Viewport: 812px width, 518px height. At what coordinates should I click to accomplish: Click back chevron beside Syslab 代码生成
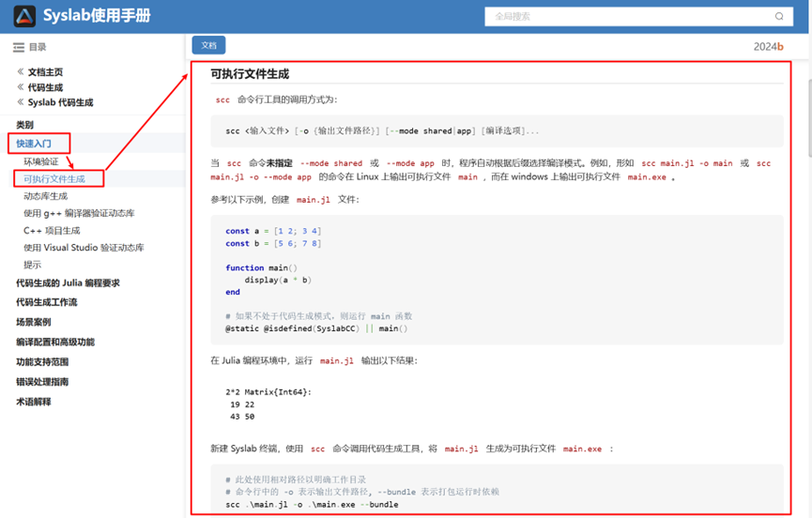point(21,102)
